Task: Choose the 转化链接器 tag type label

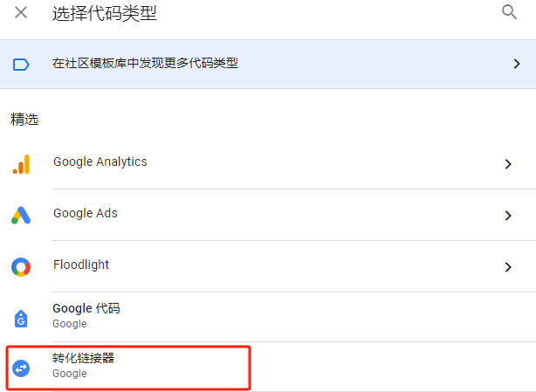Action: 84,359
